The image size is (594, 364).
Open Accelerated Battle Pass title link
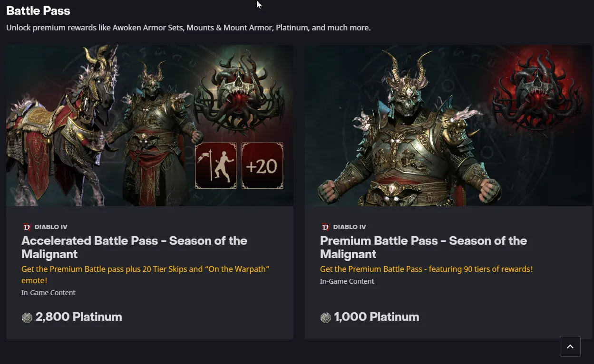(x=134, y=247)
